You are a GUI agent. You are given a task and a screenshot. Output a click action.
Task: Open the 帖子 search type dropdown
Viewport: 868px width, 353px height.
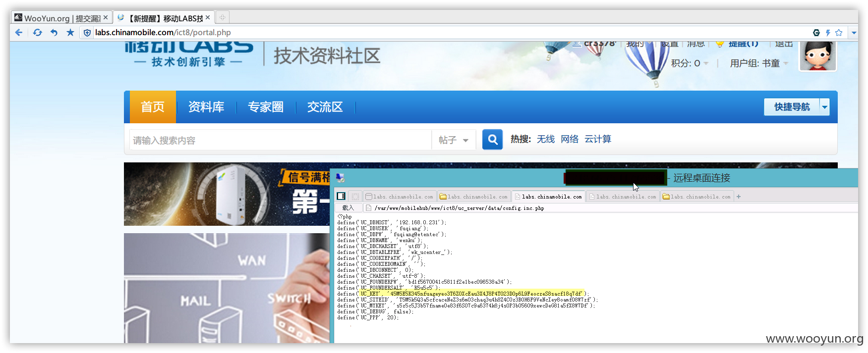pos(454,140)
